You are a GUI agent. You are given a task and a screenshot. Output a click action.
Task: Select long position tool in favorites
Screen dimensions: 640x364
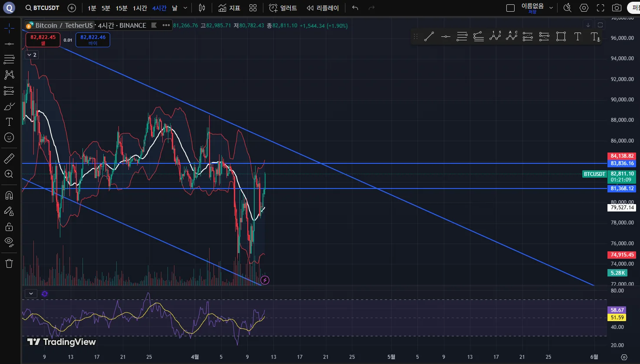point(528,37)
